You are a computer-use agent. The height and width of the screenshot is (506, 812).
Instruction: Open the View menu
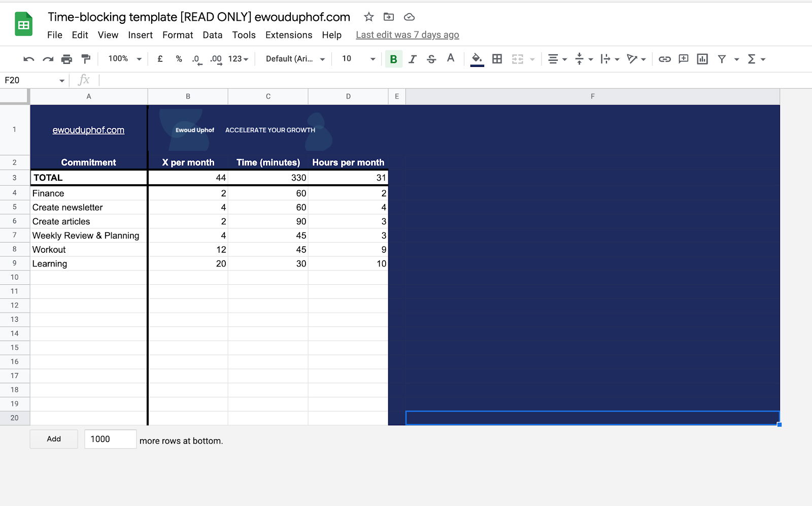108,35
